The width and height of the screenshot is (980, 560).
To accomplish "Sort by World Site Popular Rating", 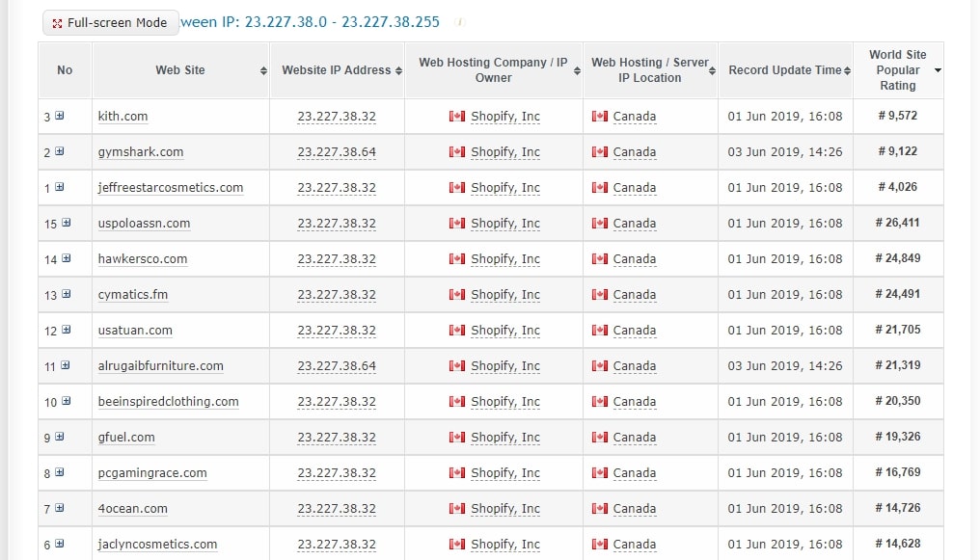I will pyautogui.click(x=898, y=70).
